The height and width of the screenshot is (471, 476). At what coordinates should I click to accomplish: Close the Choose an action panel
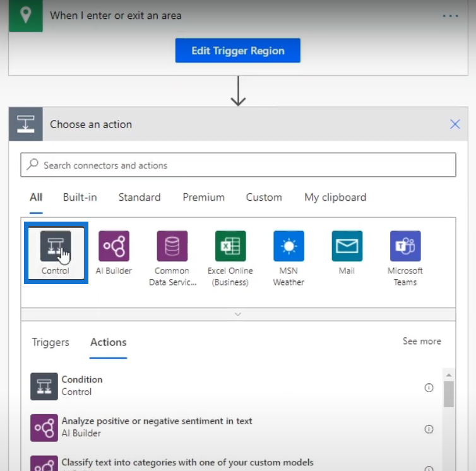click(x=455, y=124)
